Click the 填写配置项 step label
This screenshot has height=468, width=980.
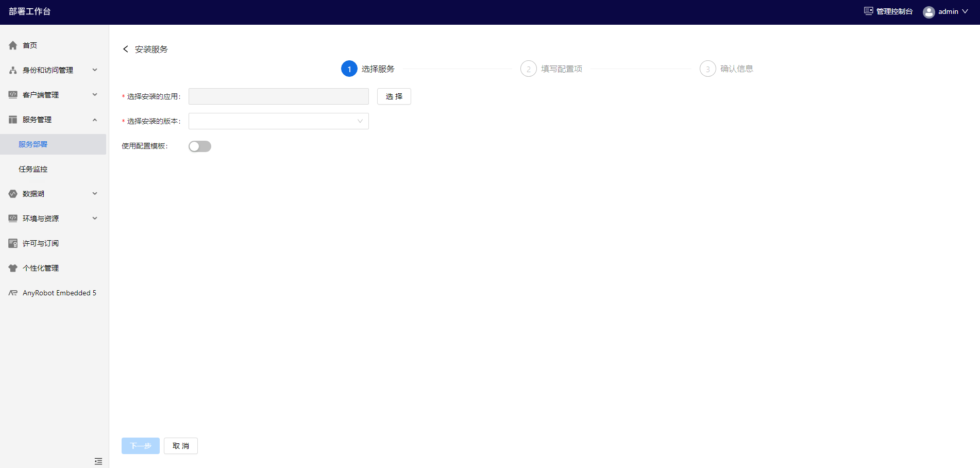562,69
